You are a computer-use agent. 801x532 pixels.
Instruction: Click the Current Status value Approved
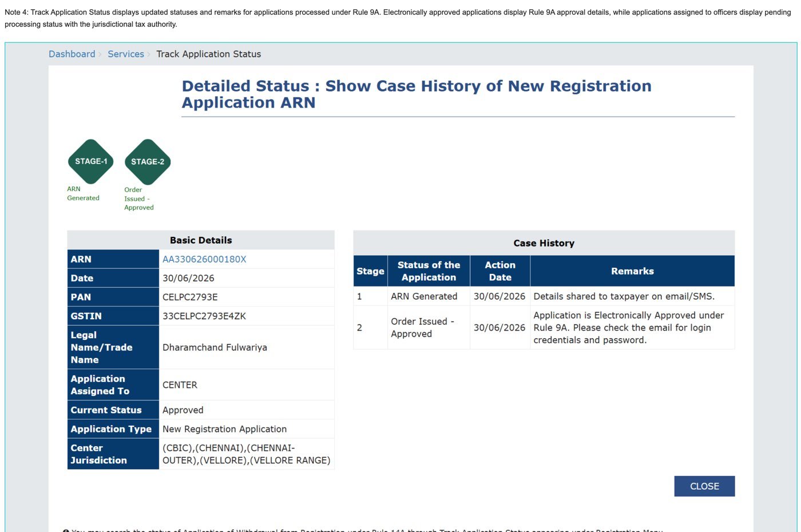point(183,410)
